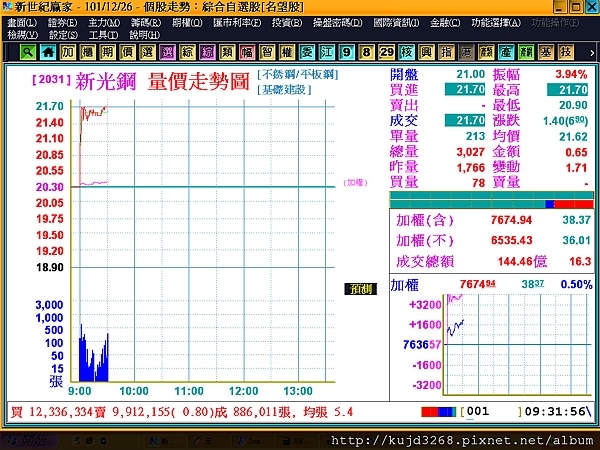600x450 pixels.
Task: Click the 09:31:56 clock in status bar
Action: coord(555,412)
